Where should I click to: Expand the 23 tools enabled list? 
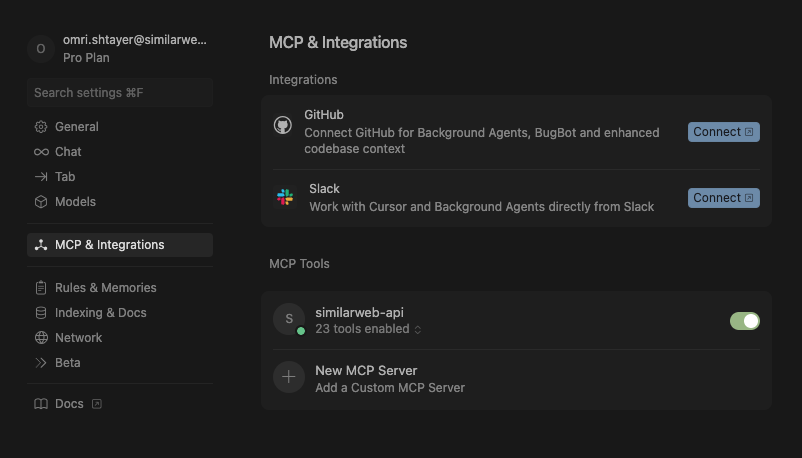click(368, 329)
